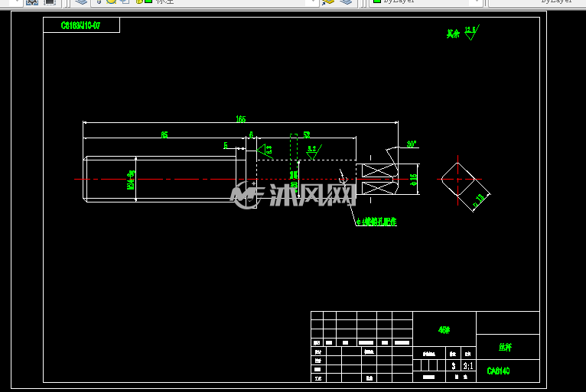Select the C6163W10-07 drawing number label
Screen dimensions: 586x392
(80, 25)
